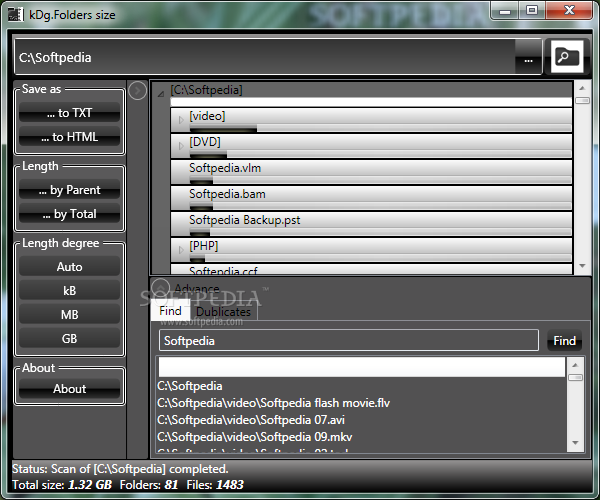Click the results list scrollbar thumb
This screenshot has height=500, width=600.
pos(575,378)
